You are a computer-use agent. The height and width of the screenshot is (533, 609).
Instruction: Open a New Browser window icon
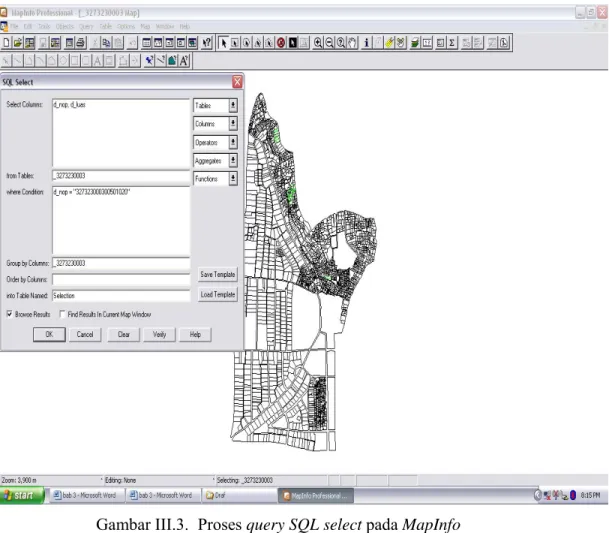coord(146,42)
